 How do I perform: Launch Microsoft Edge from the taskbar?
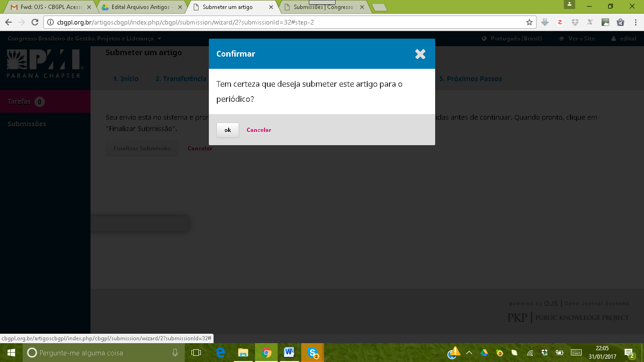click(220, 353)
